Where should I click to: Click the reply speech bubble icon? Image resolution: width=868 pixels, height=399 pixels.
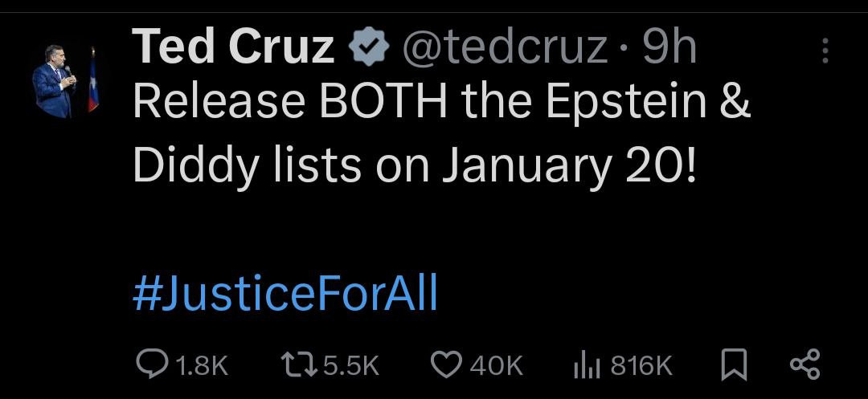click(x=150, y=366)
